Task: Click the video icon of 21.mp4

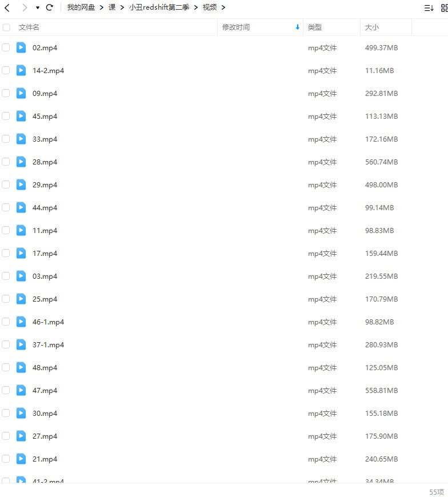Action: coord(21,458)
